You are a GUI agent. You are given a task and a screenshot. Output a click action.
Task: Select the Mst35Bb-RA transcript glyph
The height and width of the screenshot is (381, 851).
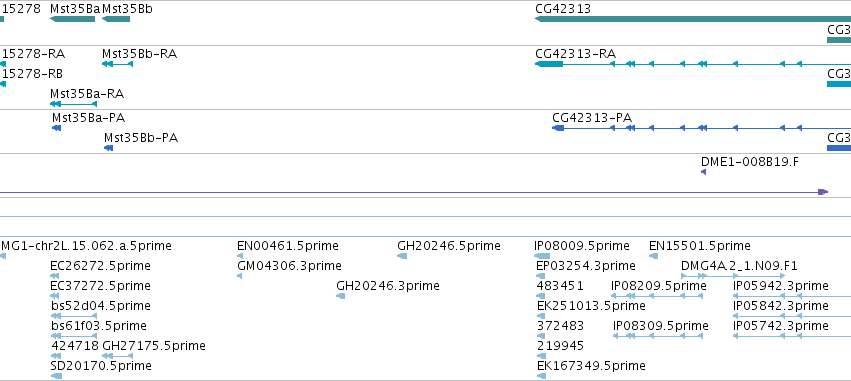click(117, 64)
